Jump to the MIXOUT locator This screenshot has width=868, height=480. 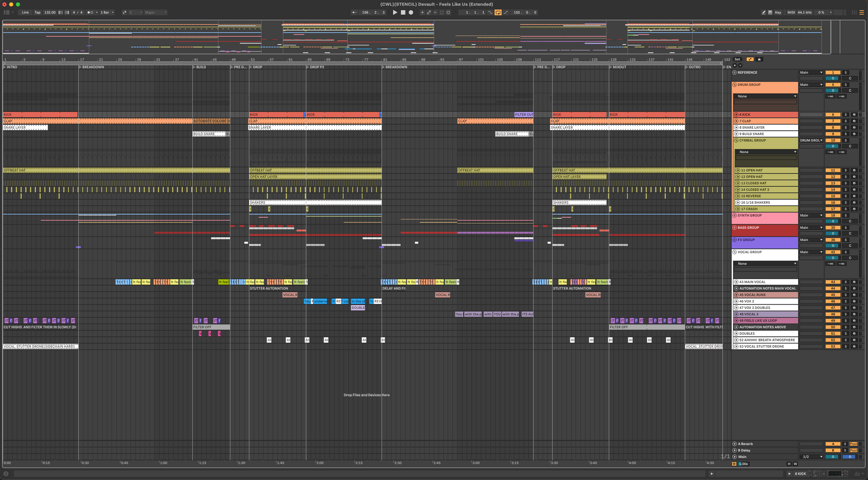coord(617,67)
